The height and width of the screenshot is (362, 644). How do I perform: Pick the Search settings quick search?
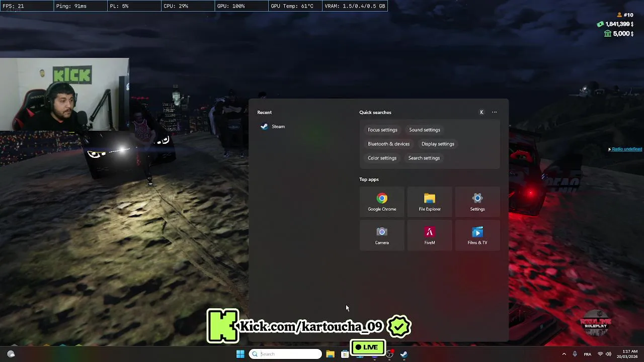point(424,158)
